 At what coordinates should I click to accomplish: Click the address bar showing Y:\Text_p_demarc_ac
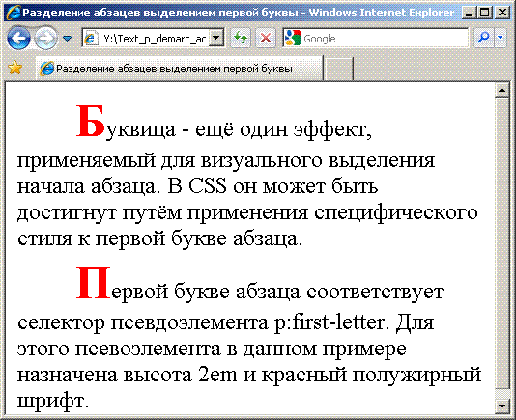(x=153, y=39)
